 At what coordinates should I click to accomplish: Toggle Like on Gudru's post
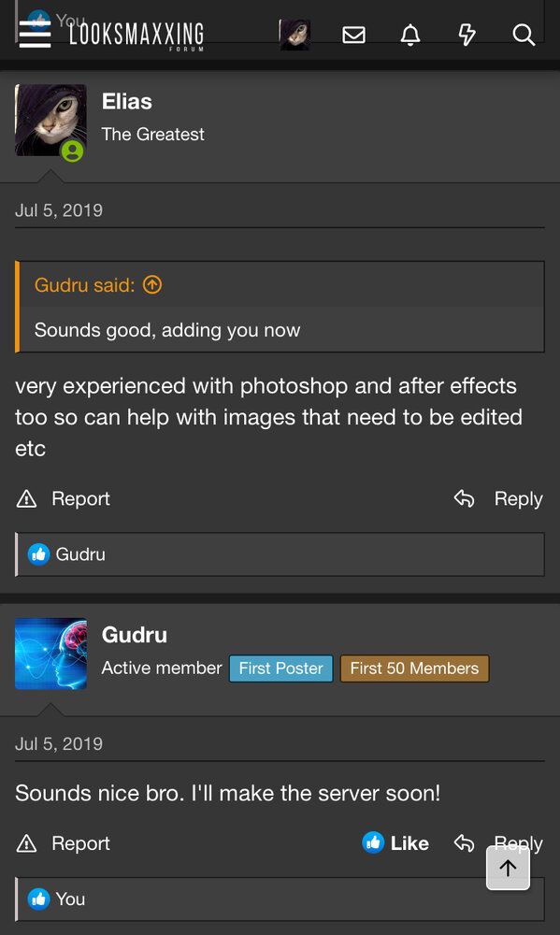[395, 843]
